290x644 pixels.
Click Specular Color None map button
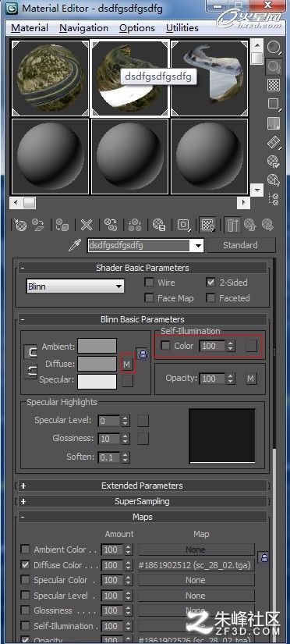click(x=196, y=580)
